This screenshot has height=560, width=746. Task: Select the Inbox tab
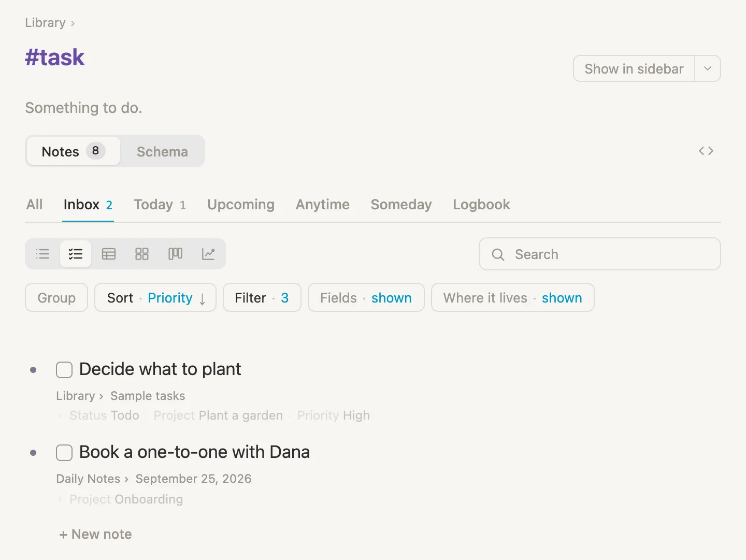[88, 205]
